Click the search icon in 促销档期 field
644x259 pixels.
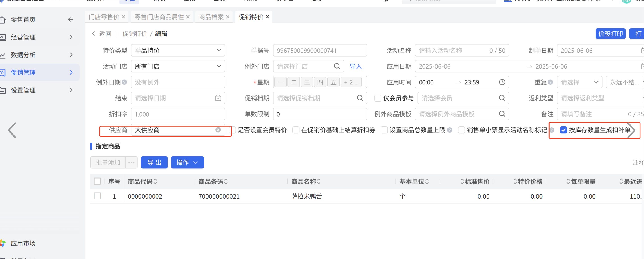(360, 98)
